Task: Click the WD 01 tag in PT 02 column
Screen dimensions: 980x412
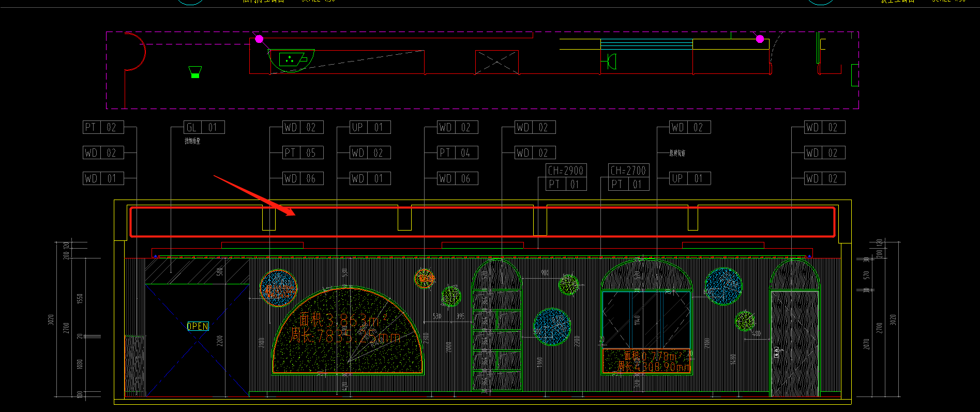Action: (103, 178)
